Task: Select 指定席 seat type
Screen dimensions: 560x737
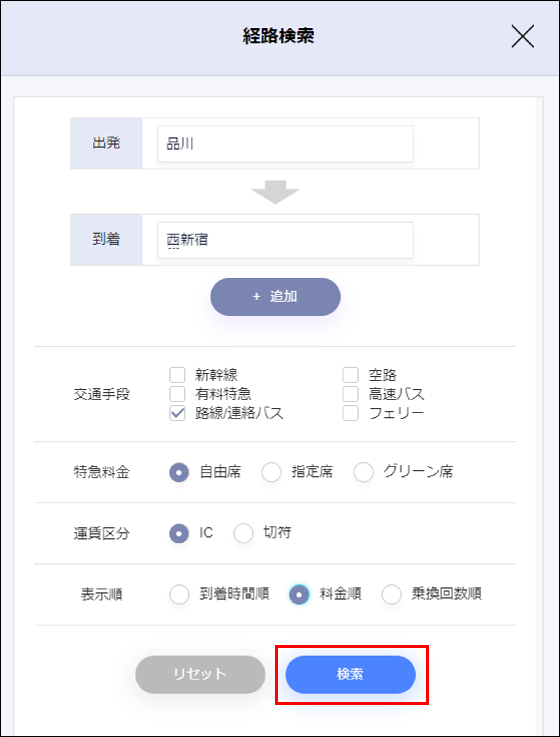Action: [271, 472]
